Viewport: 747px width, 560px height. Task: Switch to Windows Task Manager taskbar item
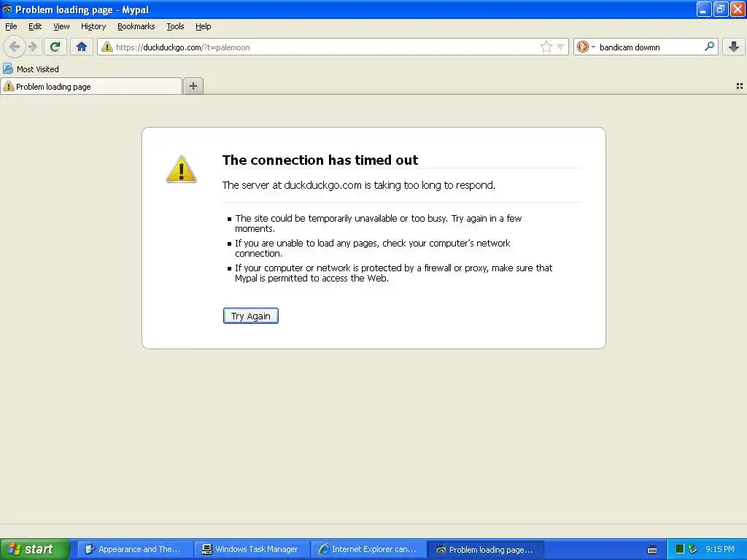coord(252,549)
